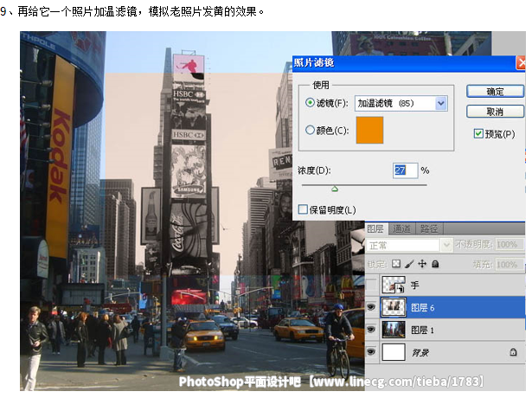Open the 加温滤镜 (85) filter dropdown
Screen dimensions: 532x398
pyautogui.click(x=401, y=104)
